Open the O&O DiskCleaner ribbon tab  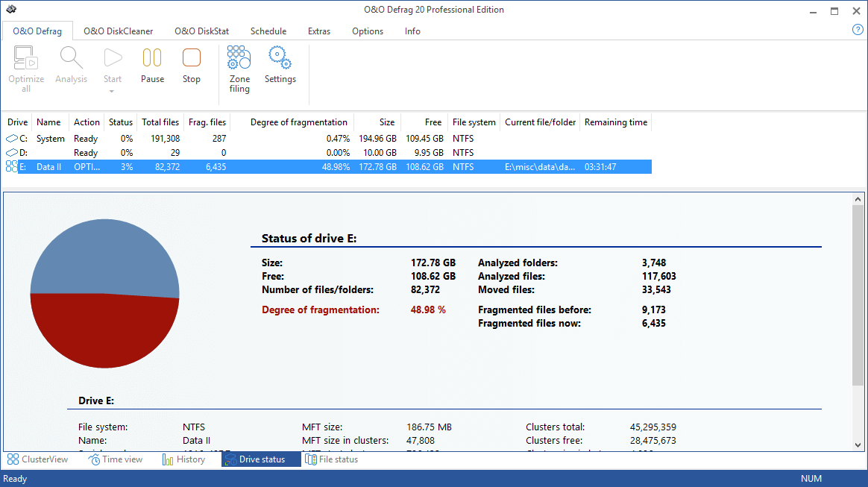(118, 31)
